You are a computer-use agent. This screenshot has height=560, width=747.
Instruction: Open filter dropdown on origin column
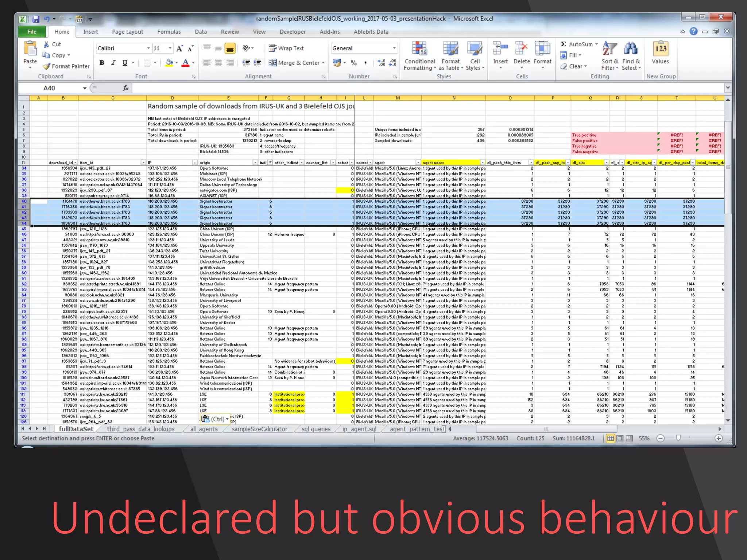pos(255,163)
